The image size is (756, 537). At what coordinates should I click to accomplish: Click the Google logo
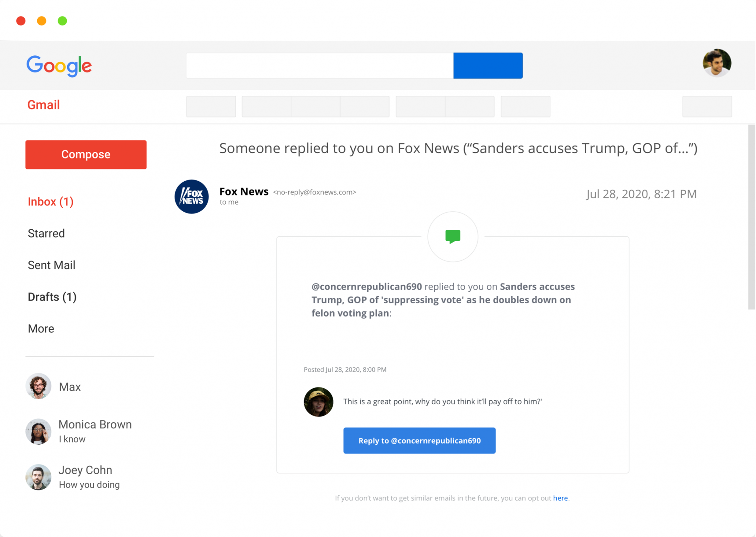(59, 66)
